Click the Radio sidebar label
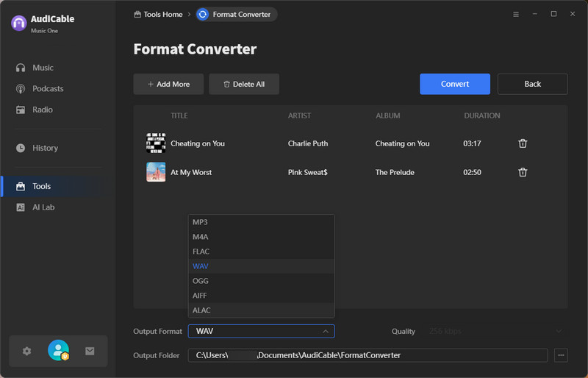The height and width of the screenshot is (378, 588). pos(43,110)
